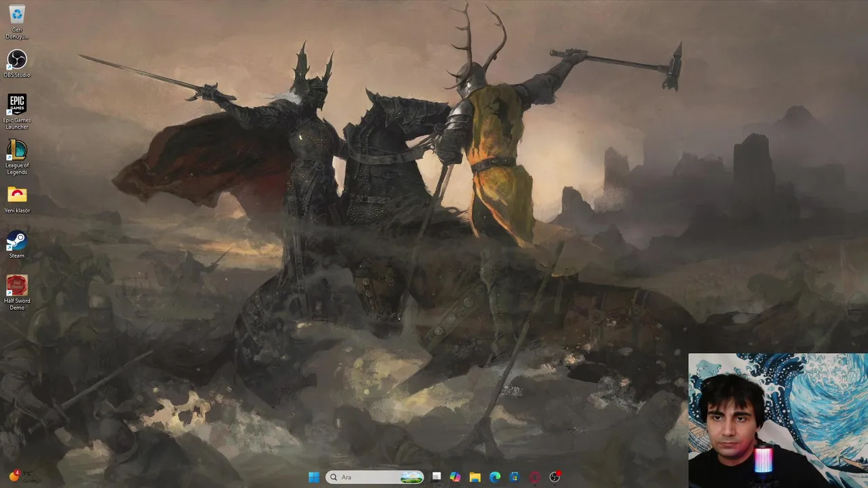The width and height of the screenshot is (868, 488).
Task: Open Opera GX from the taskbar
Action: (x=534, y=477)
